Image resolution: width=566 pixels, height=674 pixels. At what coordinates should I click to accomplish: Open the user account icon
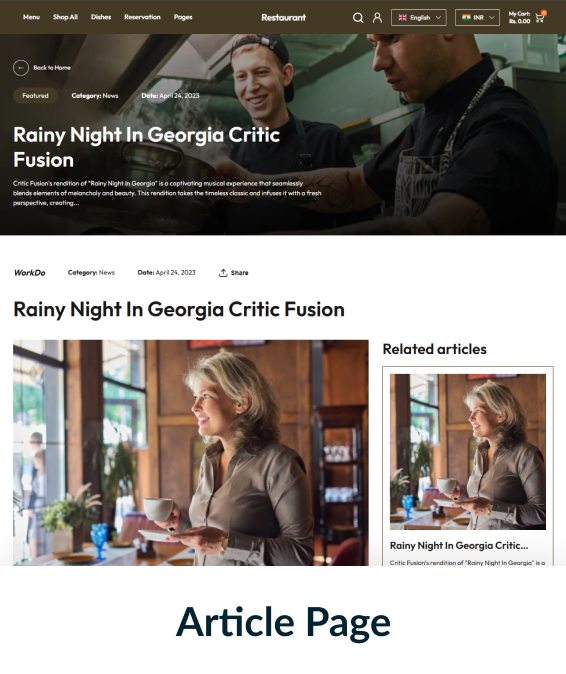[x=377, y=18]
